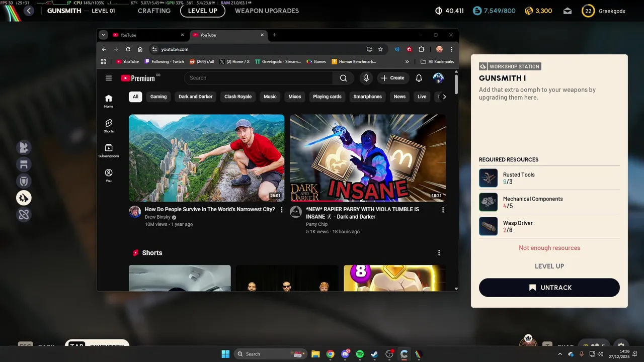The width and height of the screenshot is (644, 362).
Task: Switch to the Level Up tab
Action: click(203, 11)
